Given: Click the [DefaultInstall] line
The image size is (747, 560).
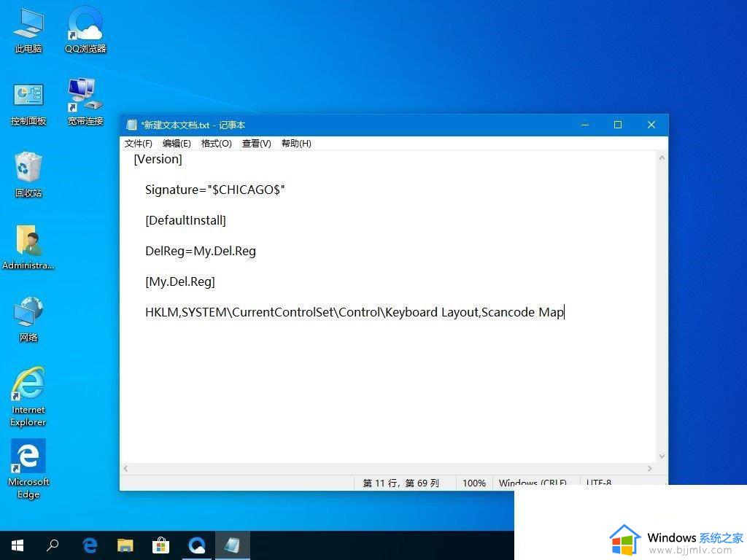Looking at the screenshot, I should click(x=186, y=220).
